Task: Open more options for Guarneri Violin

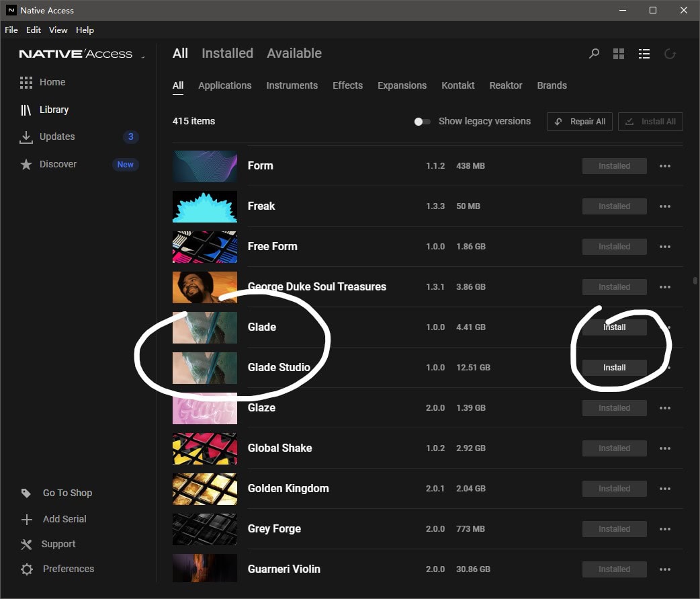Action: point(664,569)
